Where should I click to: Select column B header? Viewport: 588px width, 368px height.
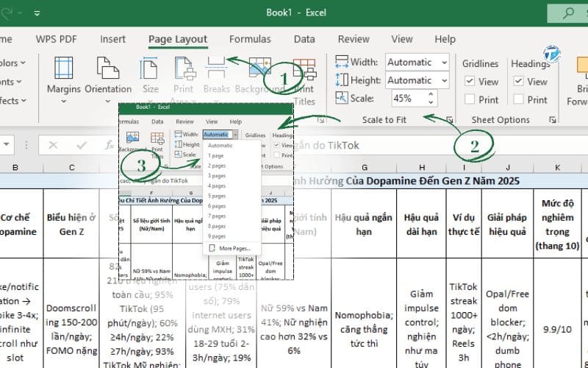tap(15, 168)
